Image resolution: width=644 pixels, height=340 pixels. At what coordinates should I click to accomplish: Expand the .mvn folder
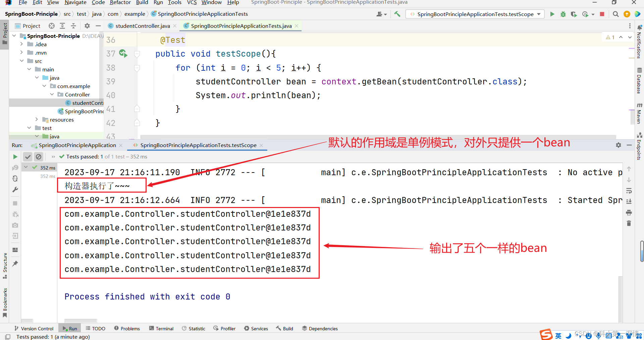pyautogui.click(x=22, y=53)
